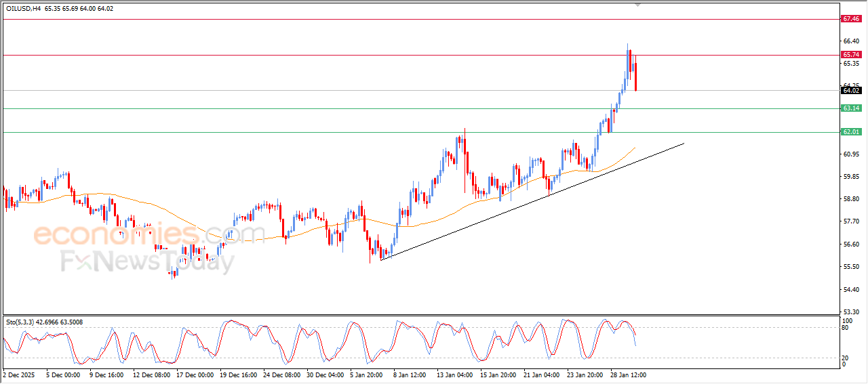Image resolution: width=868 pixels, height=384 pixels.
Task: Select the green 62.01 price label
Action: coord(851,132)
